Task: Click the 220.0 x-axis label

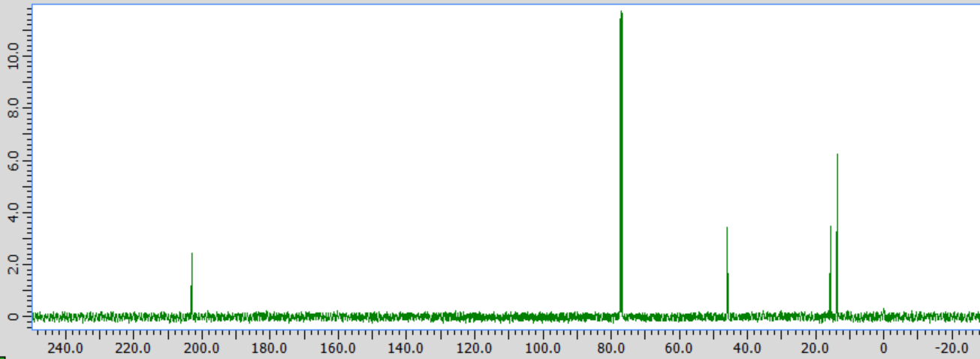Action: (x=134, y=348)
